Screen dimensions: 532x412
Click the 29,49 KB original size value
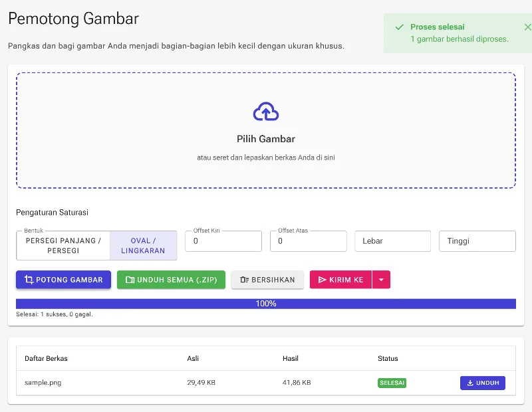point(201,383)
